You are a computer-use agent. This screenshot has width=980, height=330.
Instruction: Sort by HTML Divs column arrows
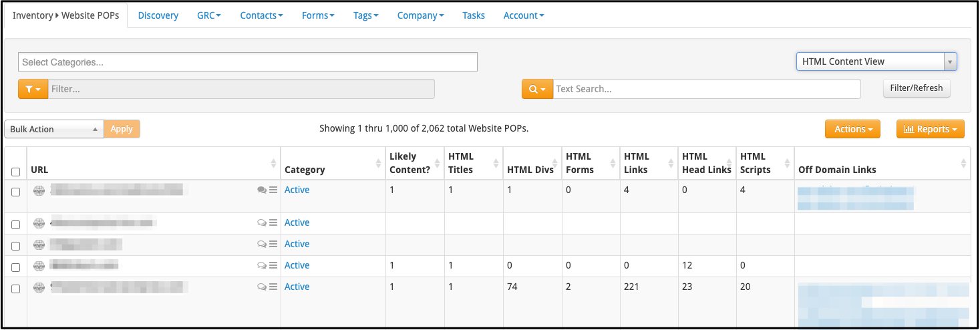point(555,164)
